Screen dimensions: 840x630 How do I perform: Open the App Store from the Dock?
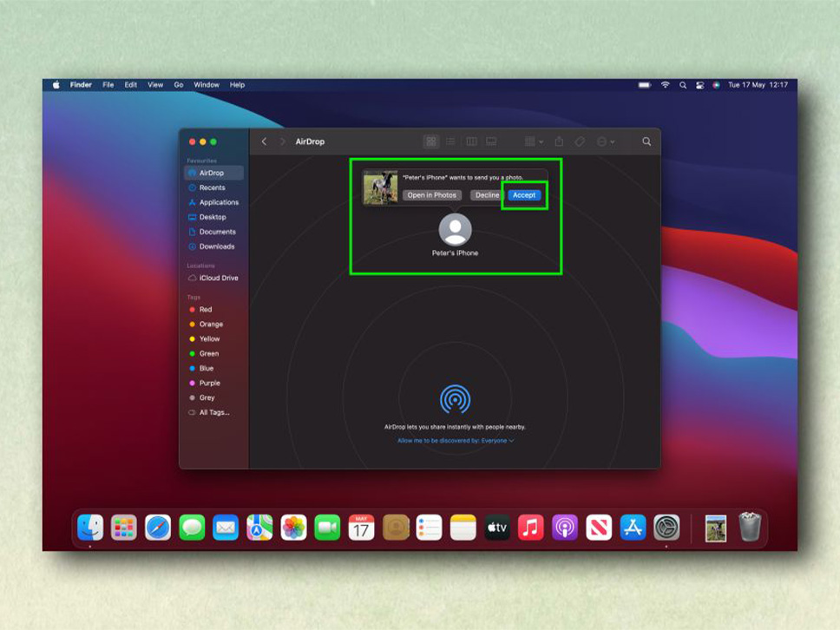pyautogui.click(x=633, y=528)
